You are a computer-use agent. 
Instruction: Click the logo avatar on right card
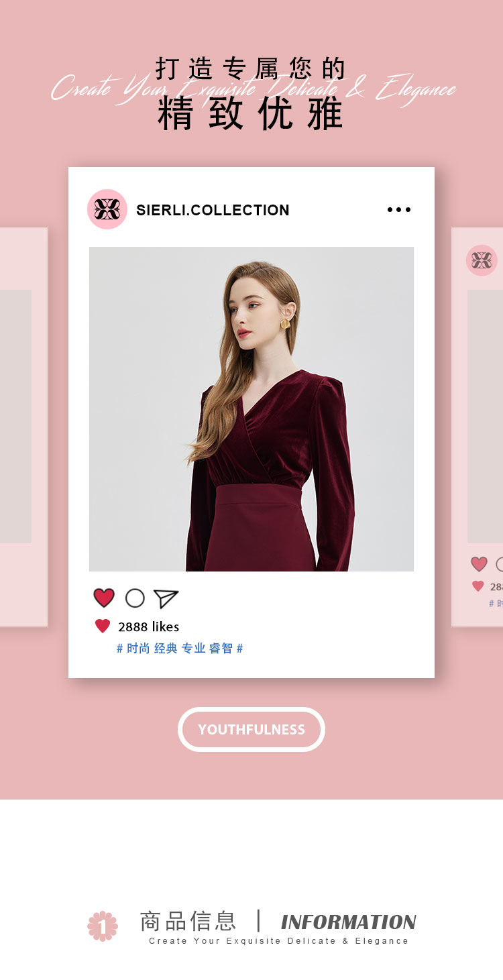click(x=482, y=260)
